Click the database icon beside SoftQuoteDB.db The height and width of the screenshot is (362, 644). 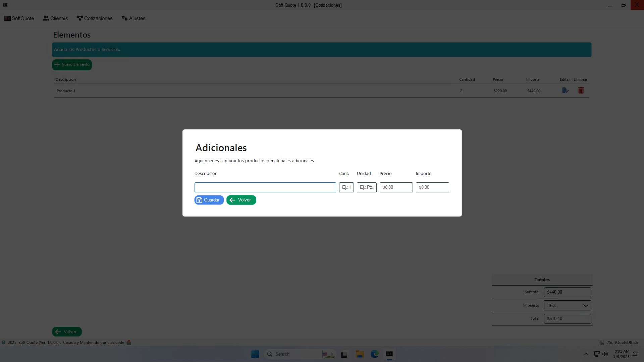click(601, 343)
